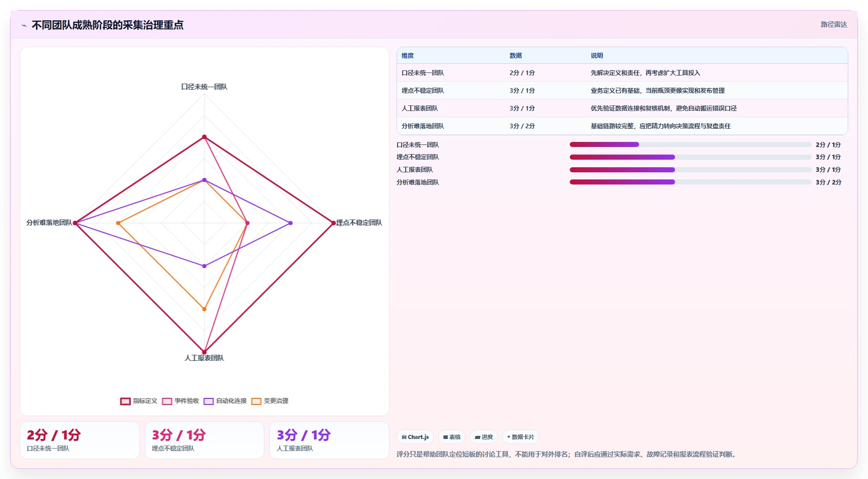Click the 口径未统一团队 label in the progress list
The height and width of the screenshot is (479, 868).
(x=418, y=145)
